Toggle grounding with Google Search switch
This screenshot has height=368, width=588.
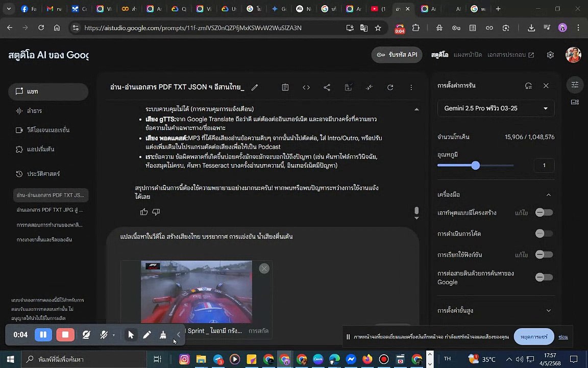[x=544, y=278]
